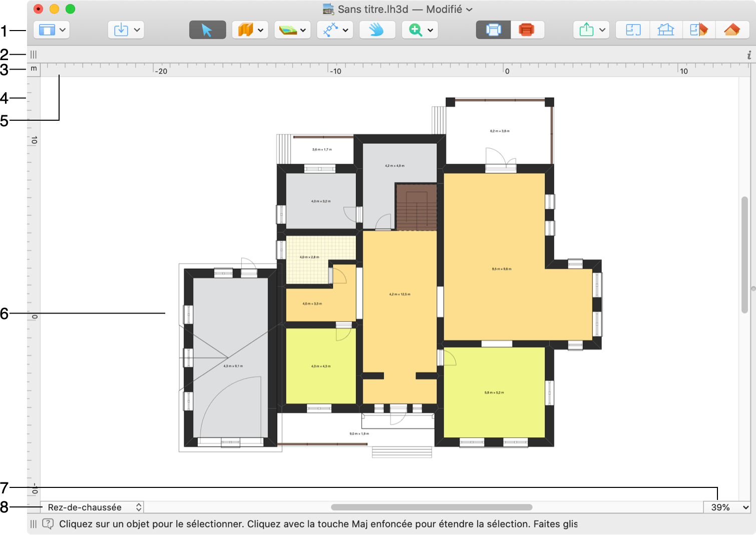Open the View mode chevron menu
The height and width of the screenshot is (535, 756).
pos(63,30)
